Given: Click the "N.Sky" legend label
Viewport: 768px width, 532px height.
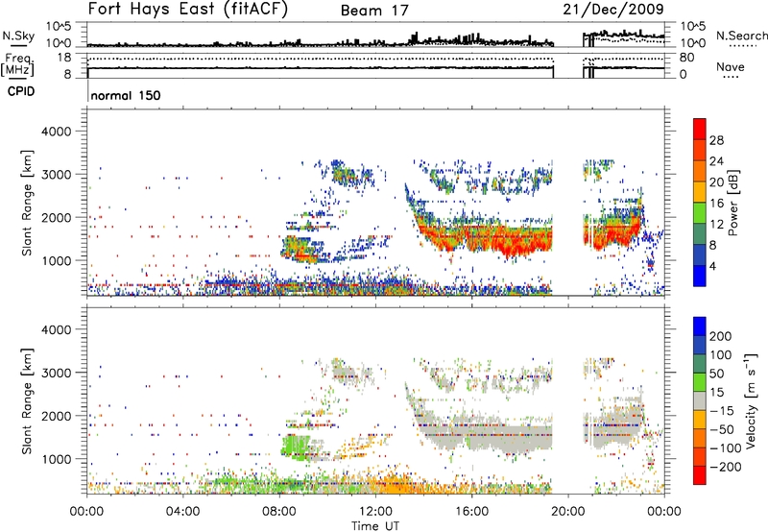Looking at the screenshot, I should (x=18, y=36).
